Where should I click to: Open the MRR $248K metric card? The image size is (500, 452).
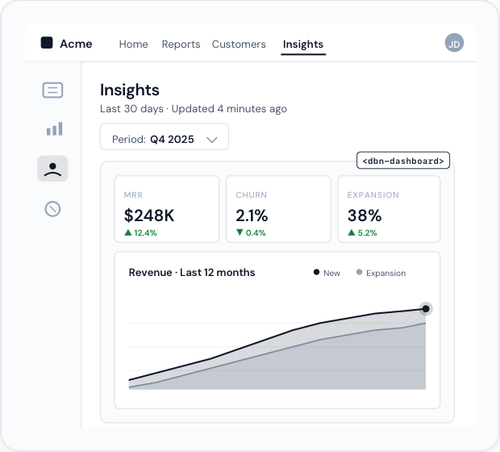tap(167, 209)
